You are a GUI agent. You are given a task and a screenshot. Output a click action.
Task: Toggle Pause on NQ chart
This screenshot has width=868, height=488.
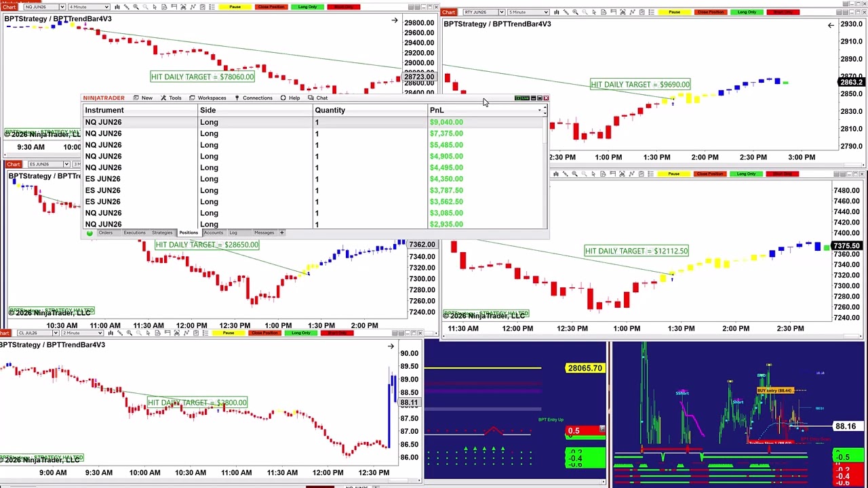coord(235,7)
